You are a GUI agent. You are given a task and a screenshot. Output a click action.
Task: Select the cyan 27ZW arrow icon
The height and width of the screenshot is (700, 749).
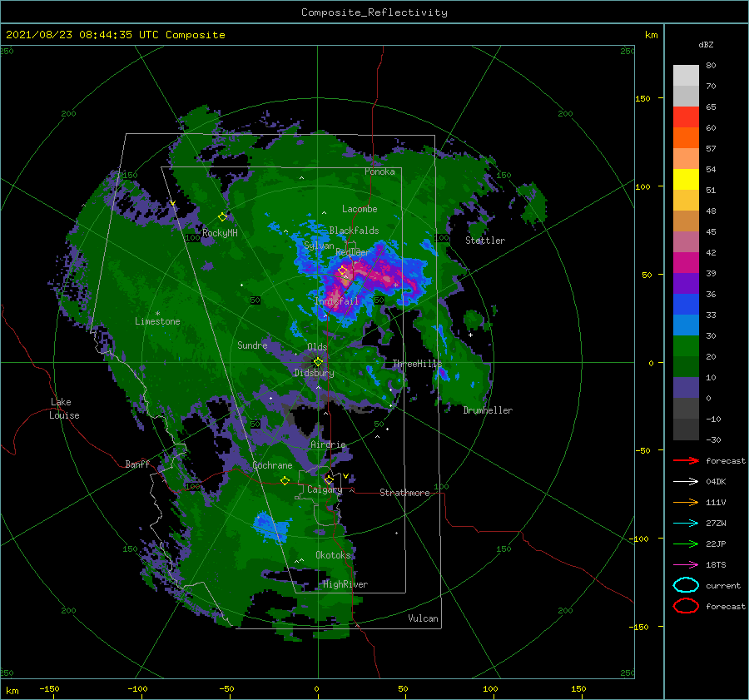point(686,524)
